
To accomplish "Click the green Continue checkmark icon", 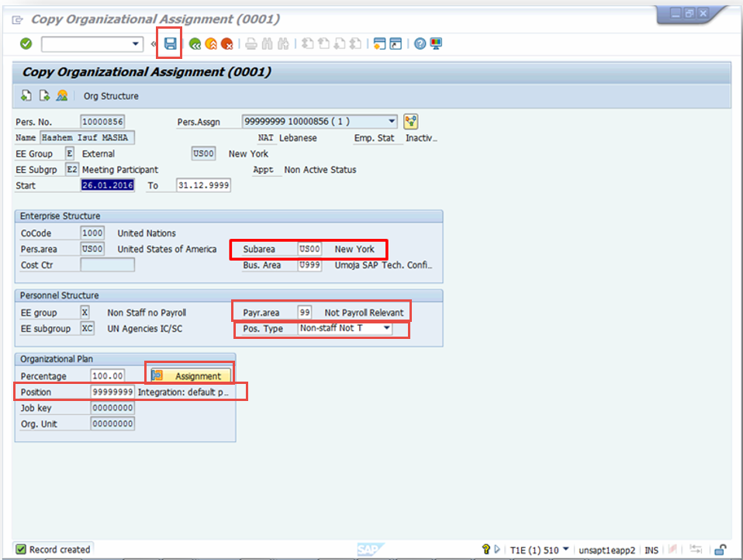I will [x=24, y=44].
